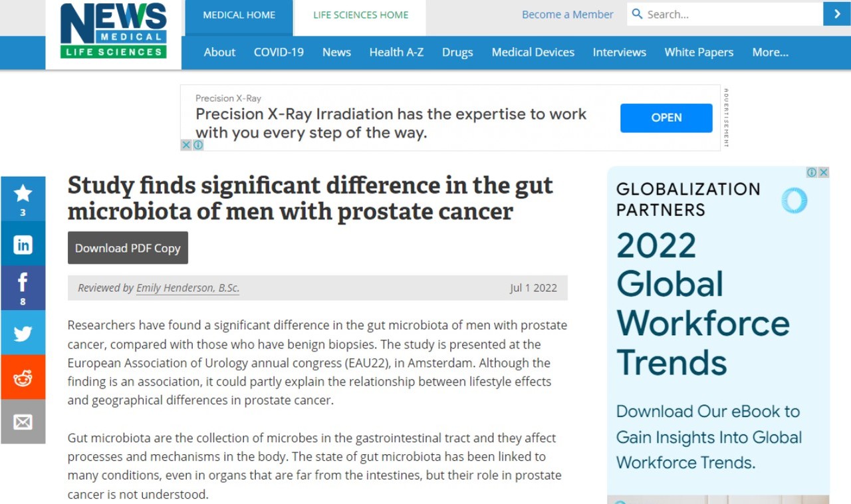
Task: Switch to the Life Sciences Home tab
Action: (x=360, y=13)
